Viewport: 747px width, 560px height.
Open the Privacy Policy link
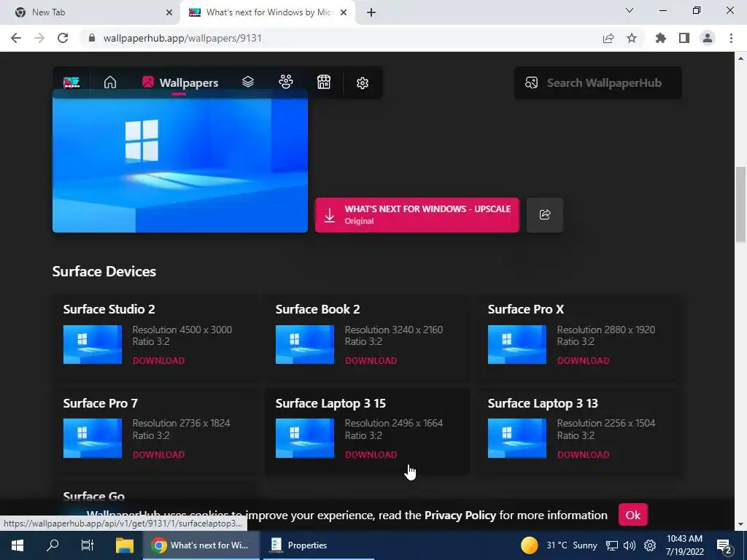coord(460,515)
